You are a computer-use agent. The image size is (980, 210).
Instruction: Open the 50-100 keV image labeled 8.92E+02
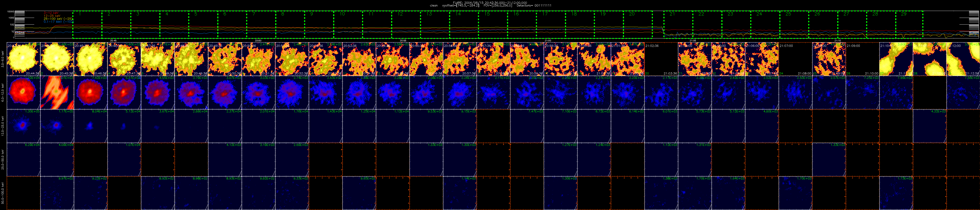click(x=158, y=193)
